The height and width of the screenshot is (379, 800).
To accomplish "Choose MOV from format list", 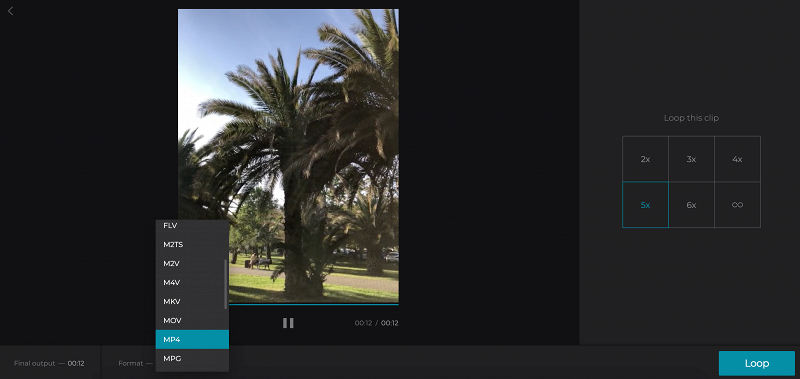I will pyautogui.click(x=192, y=320).
